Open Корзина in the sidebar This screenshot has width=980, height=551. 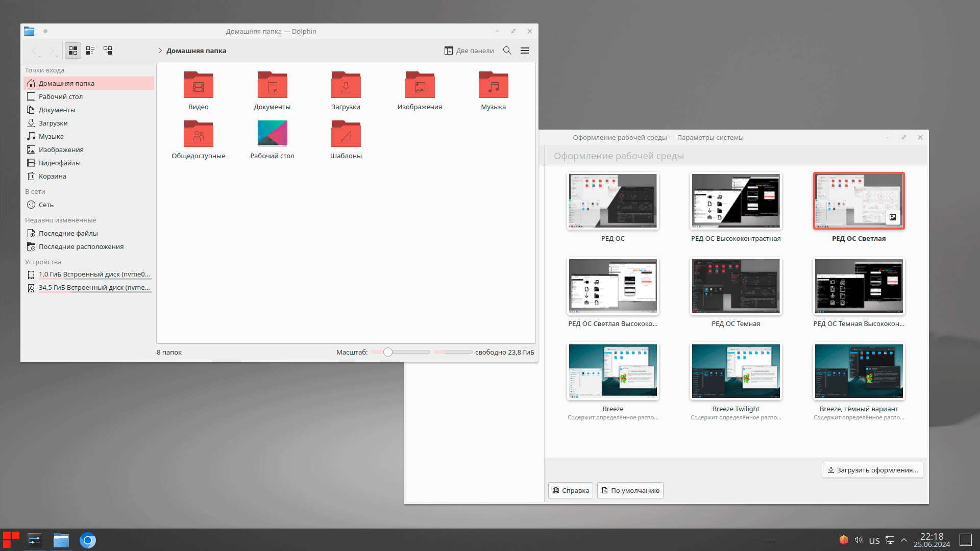tap(52, 176)
